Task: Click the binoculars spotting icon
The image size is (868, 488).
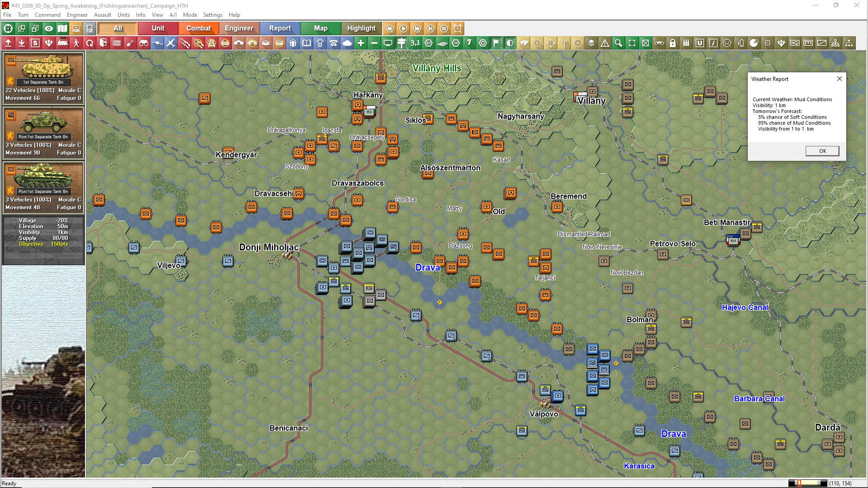Action: point(144,43)
